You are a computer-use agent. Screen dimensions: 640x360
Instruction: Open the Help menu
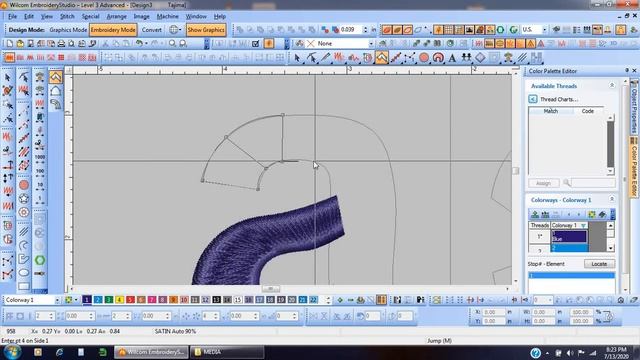[220, 16]
